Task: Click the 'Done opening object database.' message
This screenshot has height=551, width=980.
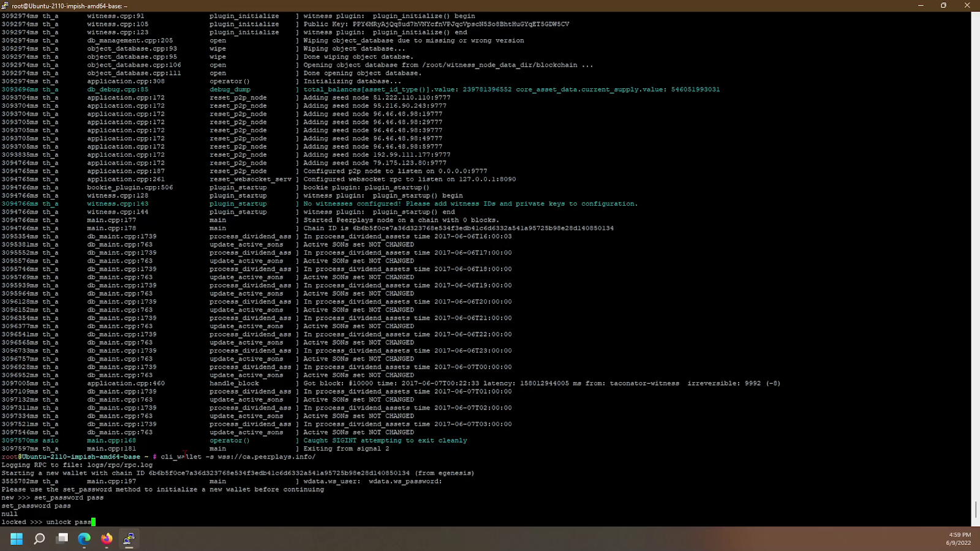Action: coord(363,73)
